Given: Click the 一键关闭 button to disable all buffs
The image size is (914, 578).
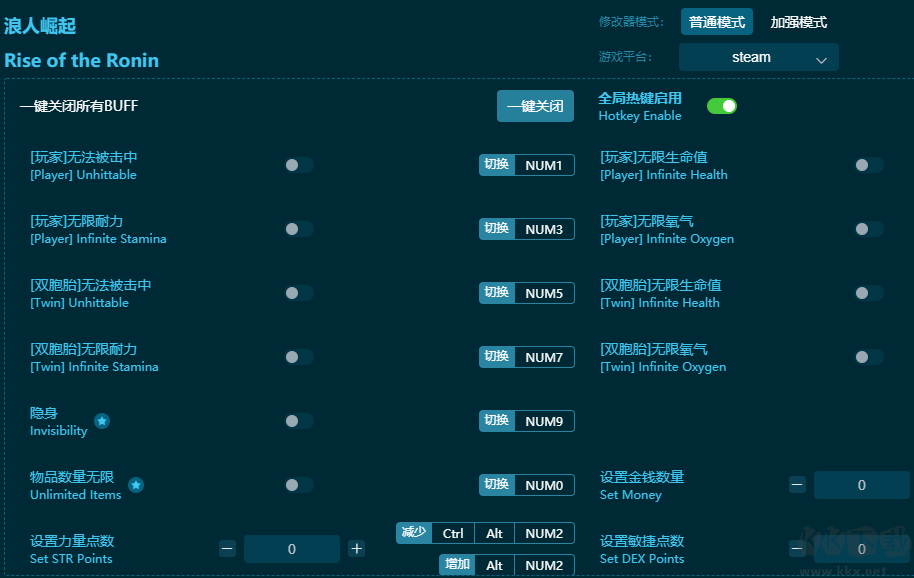Looking at the screenshot, I should point(535,105).
